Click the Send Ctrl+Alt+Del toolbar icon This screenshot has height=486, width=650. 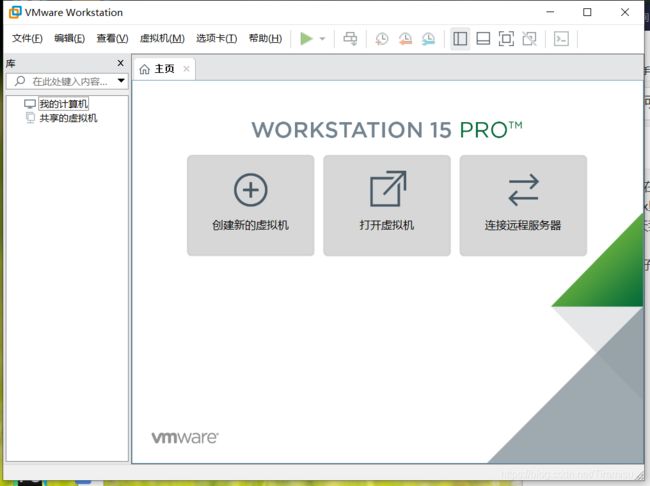coord(350,39)
